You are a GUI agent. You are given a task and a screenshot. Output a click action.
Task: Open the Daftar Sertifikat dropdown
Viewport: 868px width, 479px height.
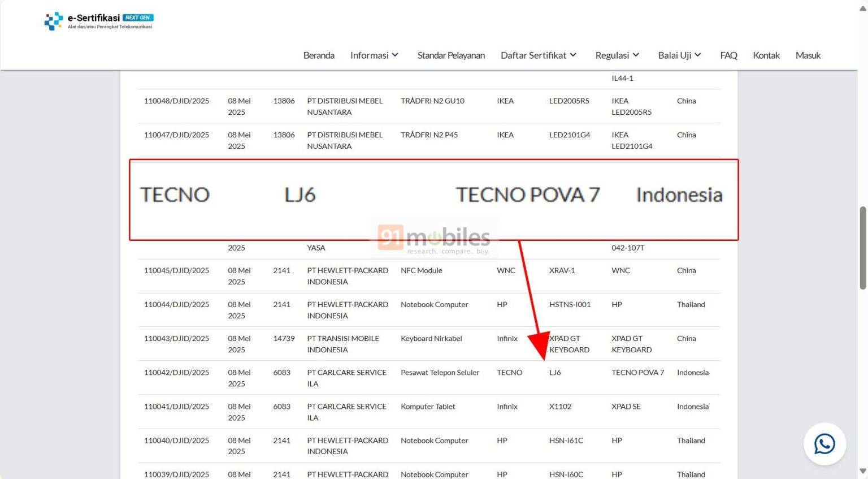coord(538,55)
